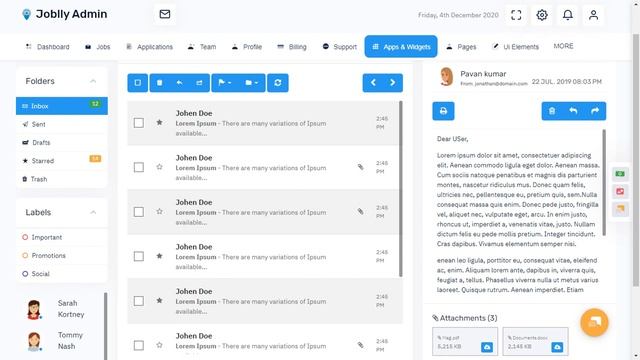This screenshot has width=640, height=360.
Task: Check the box on the third Johen Doe email
Action: coord(139,212)
